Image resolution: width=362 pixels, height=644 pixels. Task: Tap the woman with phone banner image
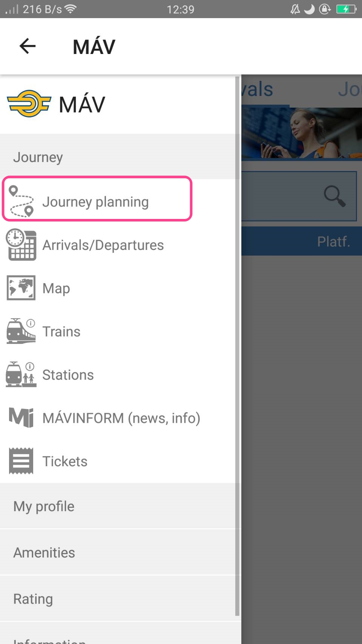point(302,134)
